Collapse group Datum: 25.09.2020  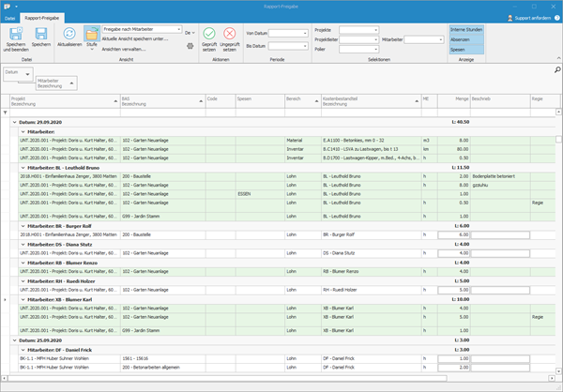pos(15,340)
